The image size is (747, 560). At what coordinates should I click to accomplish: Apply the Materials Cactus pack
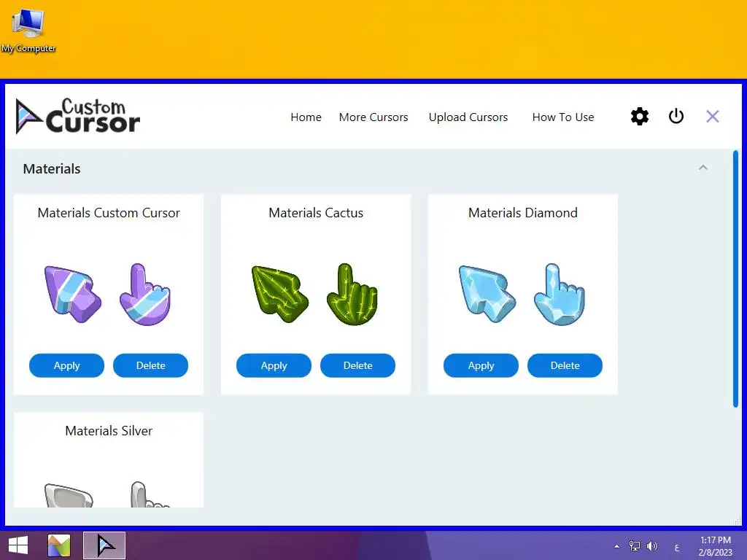pos(274,365)
